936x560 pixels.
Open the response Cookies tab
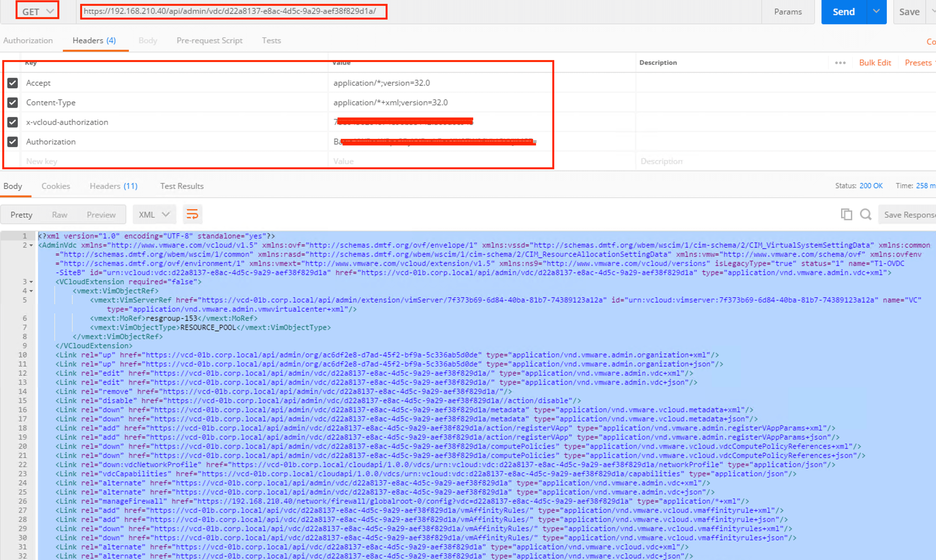tap(56, 186)
